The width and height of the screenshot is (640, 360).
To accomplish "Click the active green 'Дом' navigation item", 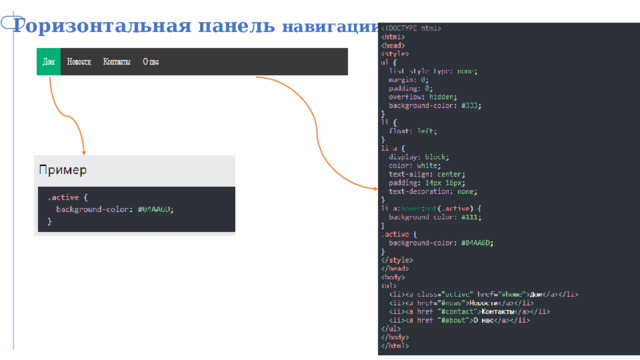I will 49,62.
